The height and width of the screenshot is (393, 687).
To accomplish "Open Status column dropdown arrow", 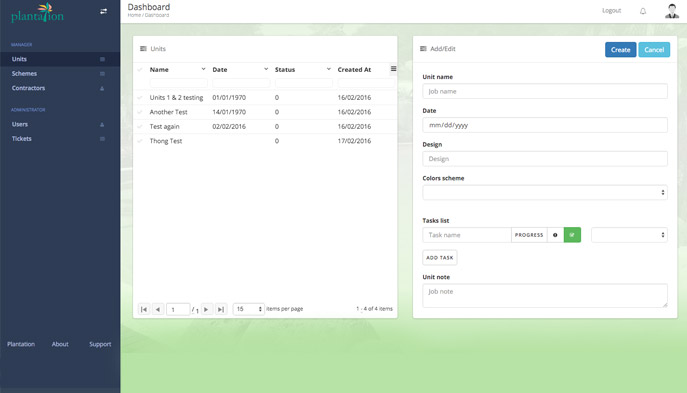I will tap(329, 69).
